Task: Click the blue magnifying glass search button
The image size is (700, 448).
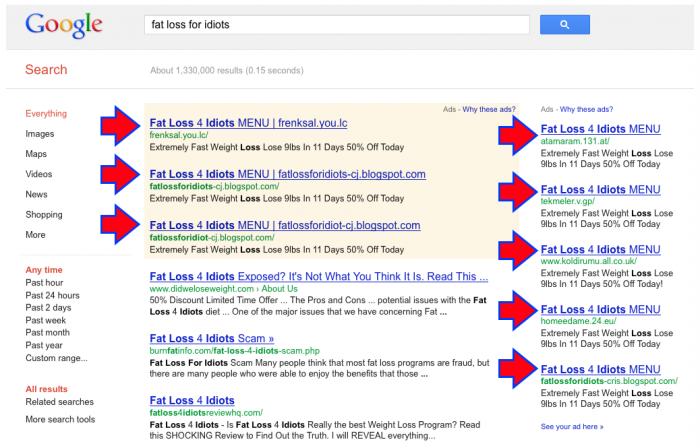Action: pyautogui.click(x=564, y=23)
